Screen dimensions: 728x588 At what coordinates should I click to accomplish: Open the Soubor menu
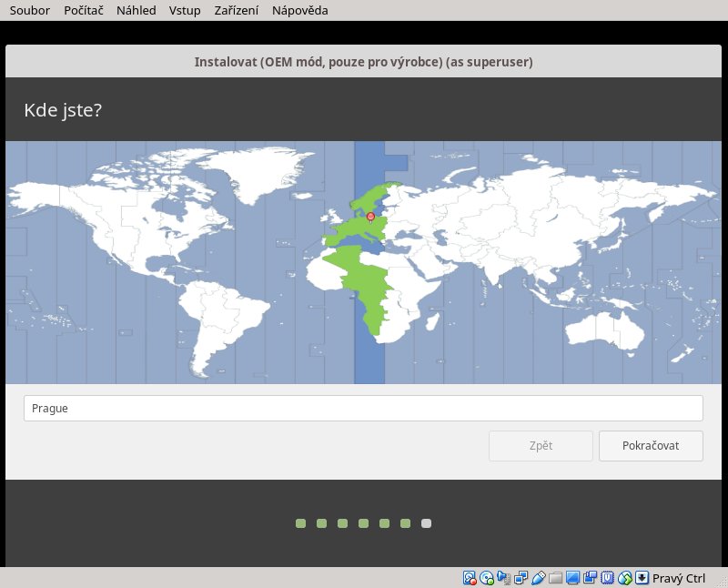coord(30,10)
